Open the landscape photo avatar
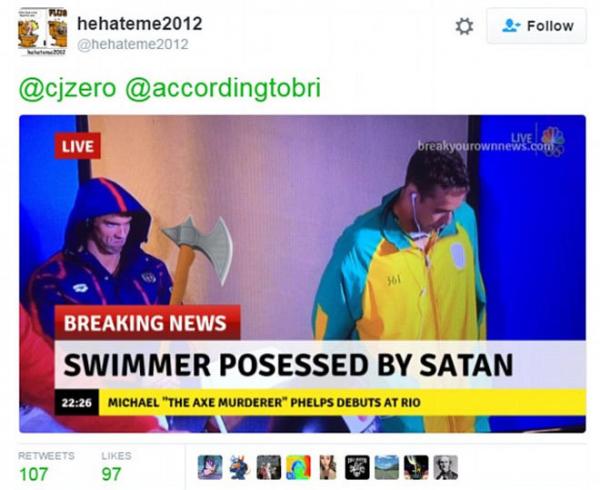Image resolution: width=600 pixels, height=490 pixels. [386, 467]
